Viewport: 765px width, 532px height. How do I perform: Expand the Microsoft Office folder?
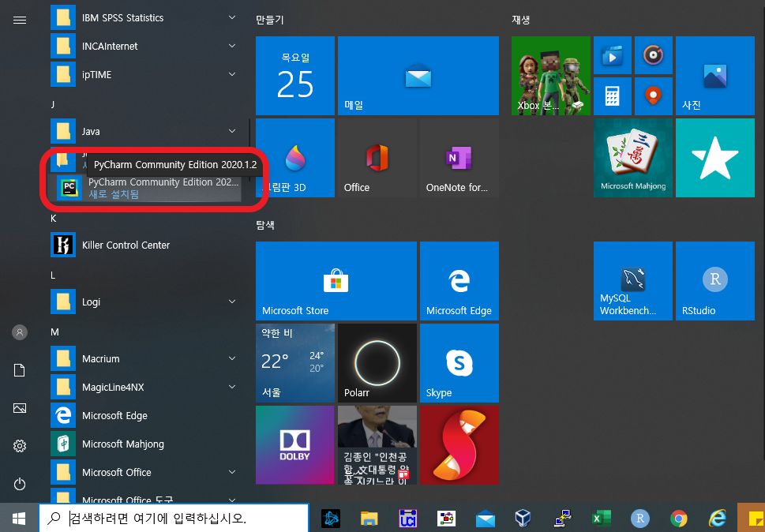tap(145, 472)
